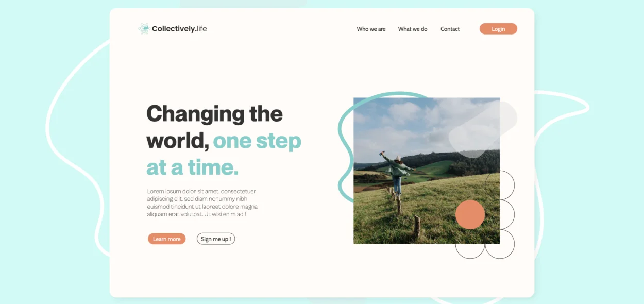Image resolution: width=644 pixels, height=304 pixels.
Task: Click the solid orange circle on the photo
Action: click(470, 214)
